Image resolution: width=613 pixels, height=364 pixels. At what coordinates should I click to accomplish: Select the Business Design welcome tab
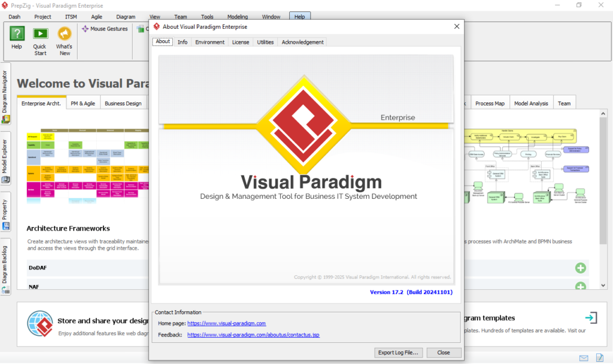point(123,103)
